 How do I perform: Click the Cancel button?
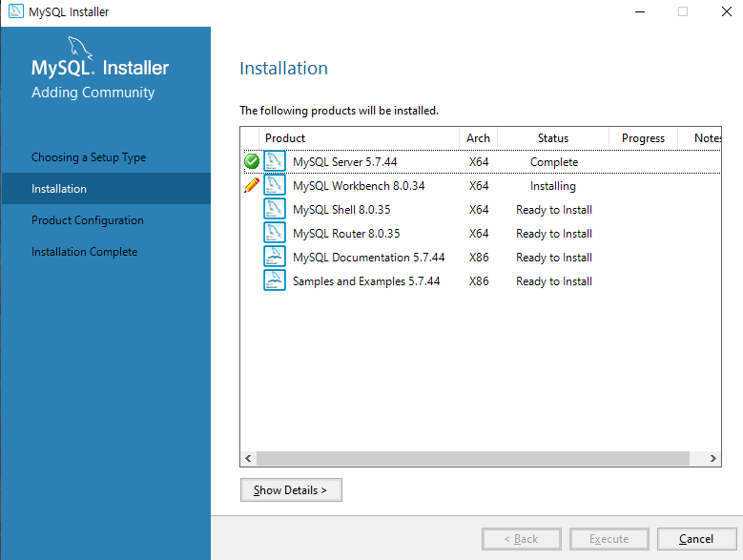pos(696,539)
